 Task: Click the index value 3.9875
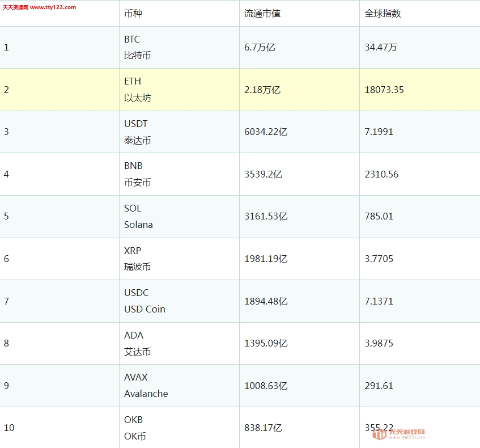[x=379, y=343]
